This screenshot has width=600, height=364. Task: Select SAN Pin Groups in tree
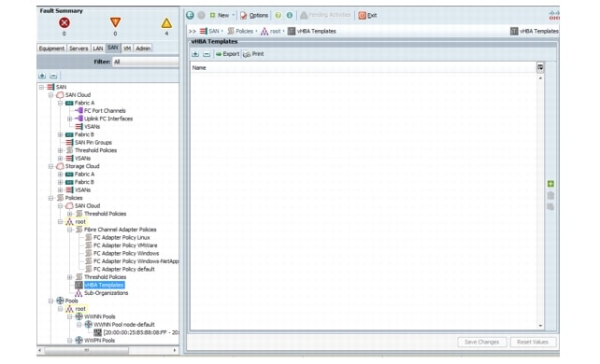(x=93, y=143)
